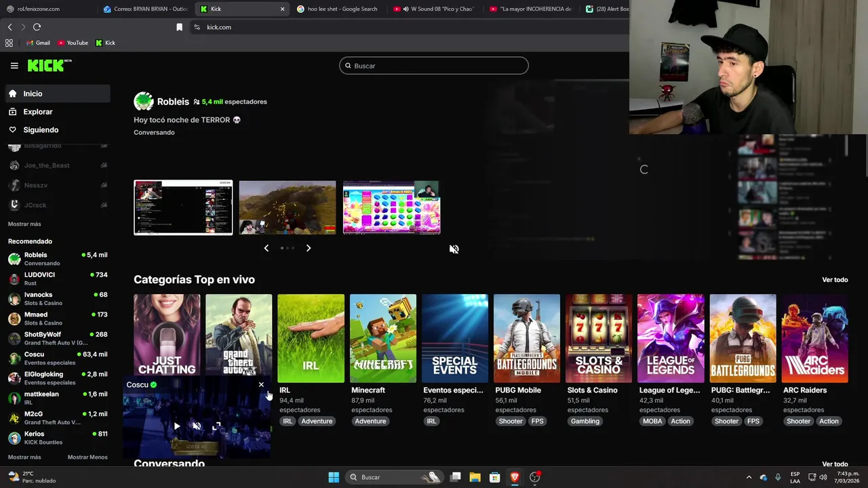Show hidden tray icons chevron

[x=749, y=477]
